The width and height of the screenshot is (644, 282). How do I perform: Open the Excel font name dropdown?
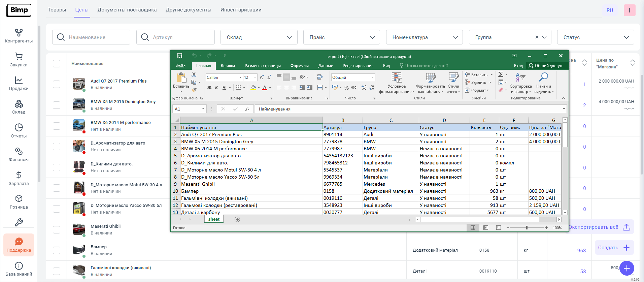click(240, 77)
